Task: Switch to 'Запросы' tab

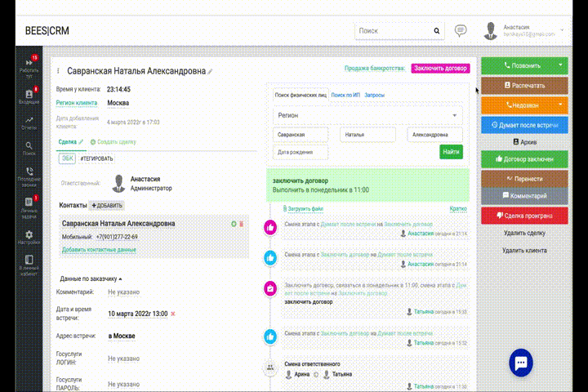Action: [x=374, y=95]
